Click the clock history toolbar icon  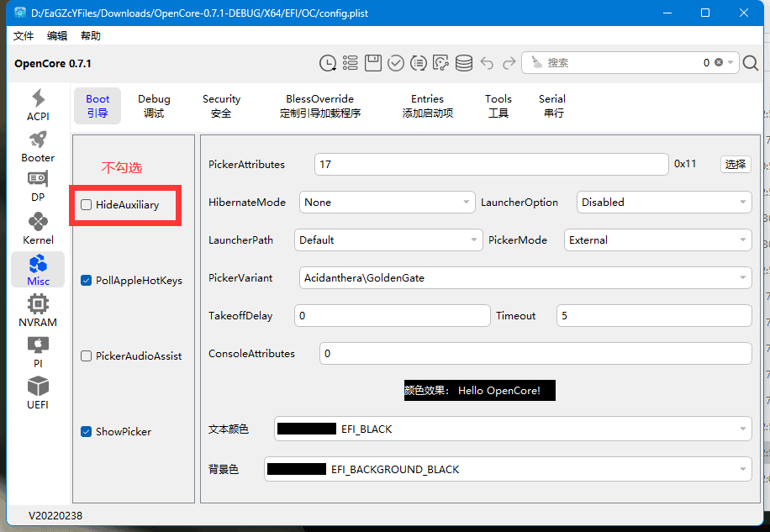coord(328,63)
